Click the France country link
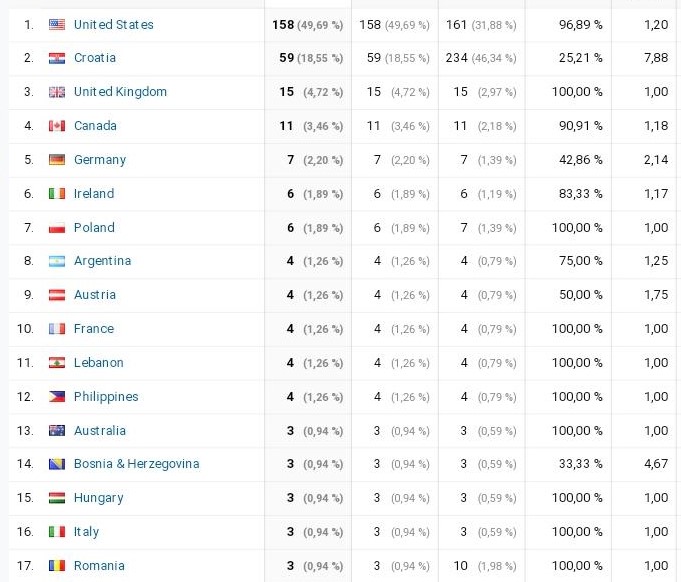681x582 pixels. [x=94, y=329]
